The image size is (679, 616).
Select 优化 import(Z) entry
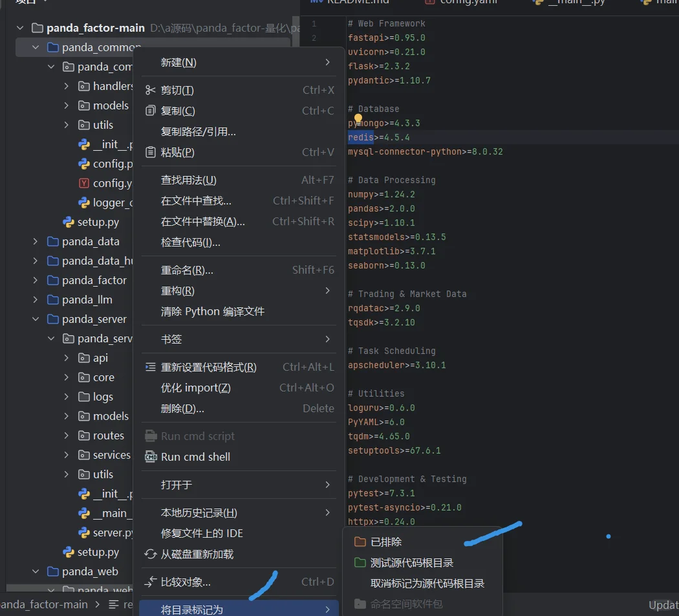pos(239,388)
